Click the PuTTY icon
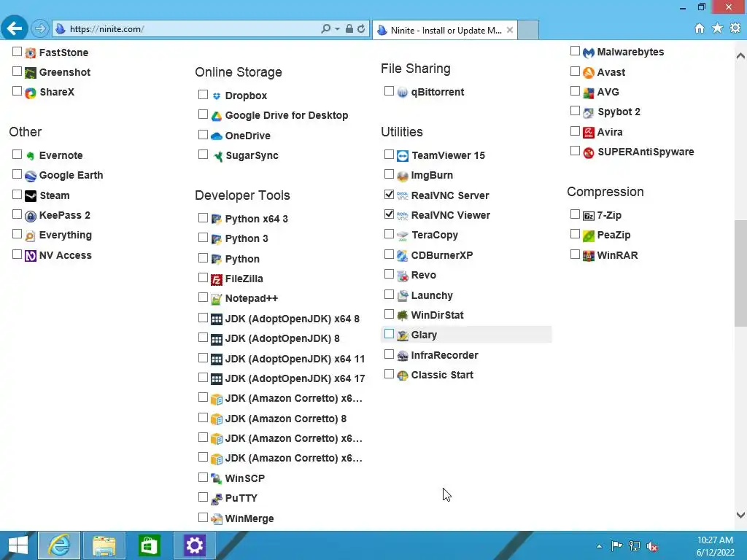Screen dimensions: 747x560 coord(216,499)
